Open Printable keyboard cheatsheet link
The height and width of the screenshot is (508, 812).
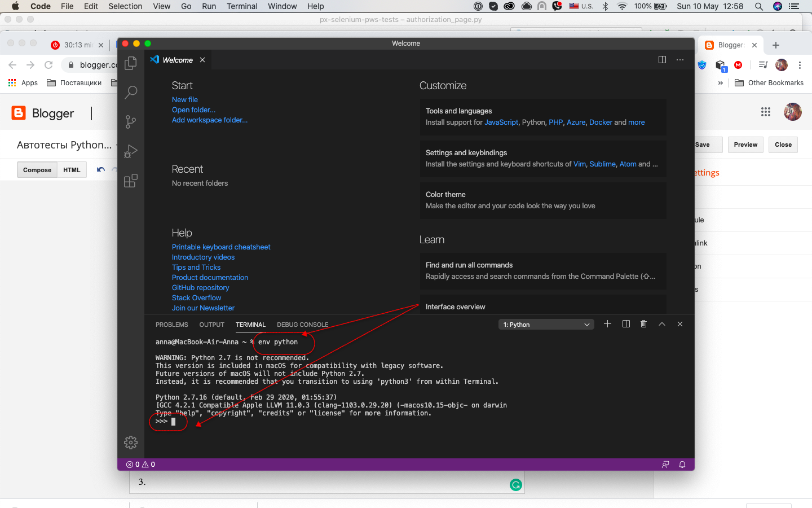tap(221, 247)
